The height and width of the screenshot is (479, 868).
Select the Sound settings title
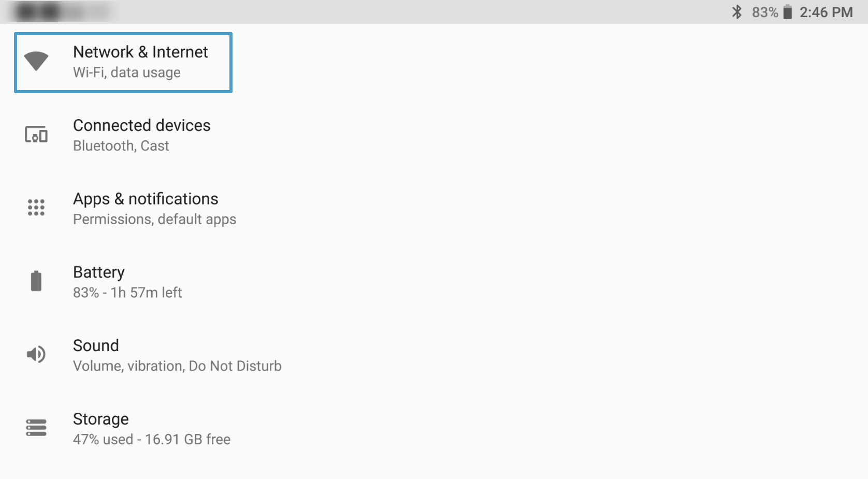point(96,345)
